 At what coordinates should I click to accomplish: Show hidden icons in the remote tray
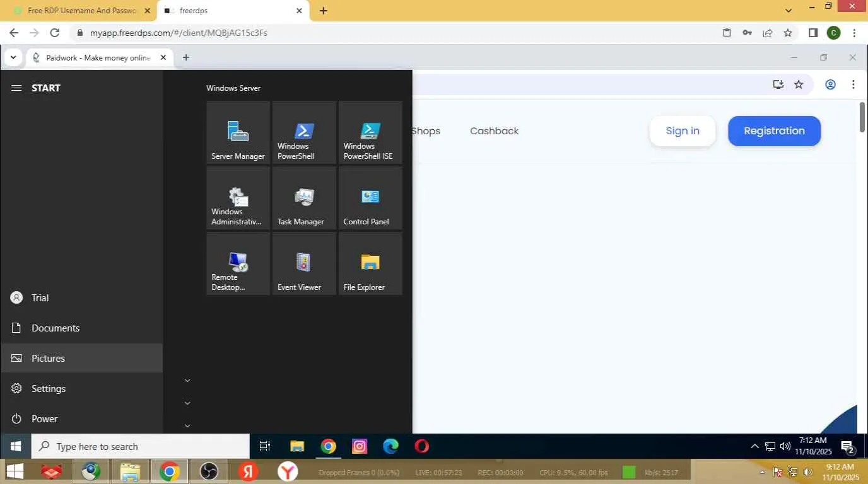pos(754,446)
